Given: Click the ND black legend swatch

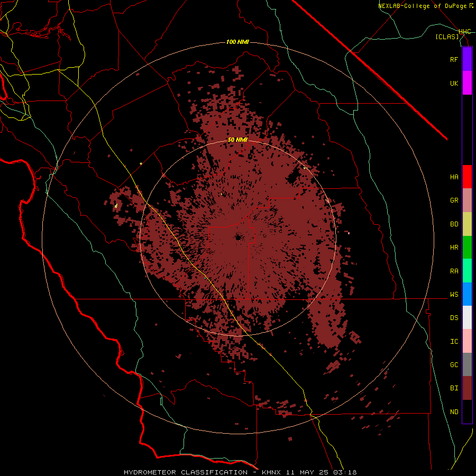Looking at the screenshot, I should click(467, 411).
